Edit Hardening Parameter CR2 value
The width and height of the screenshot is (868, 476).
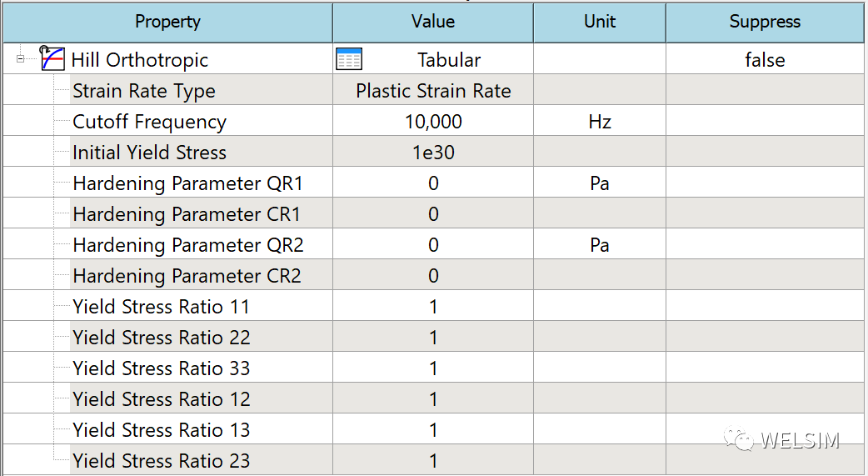pyautogui.click(x=433, y=275)
